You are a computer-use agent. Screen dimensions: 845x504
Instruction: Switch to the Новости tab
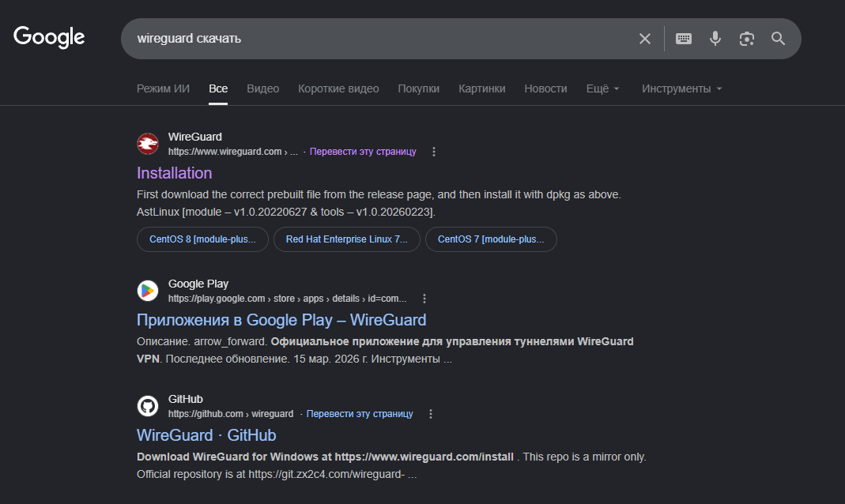click(546, 88)
